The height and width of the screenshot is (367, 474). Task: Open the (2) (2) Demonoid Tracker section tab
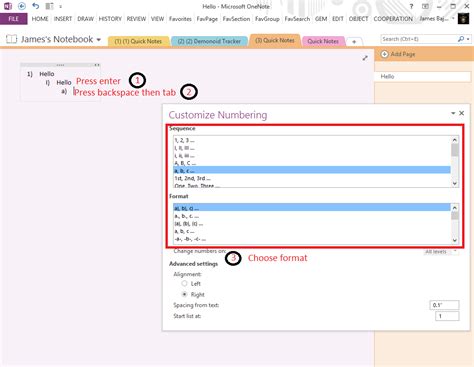coord(209,41)
